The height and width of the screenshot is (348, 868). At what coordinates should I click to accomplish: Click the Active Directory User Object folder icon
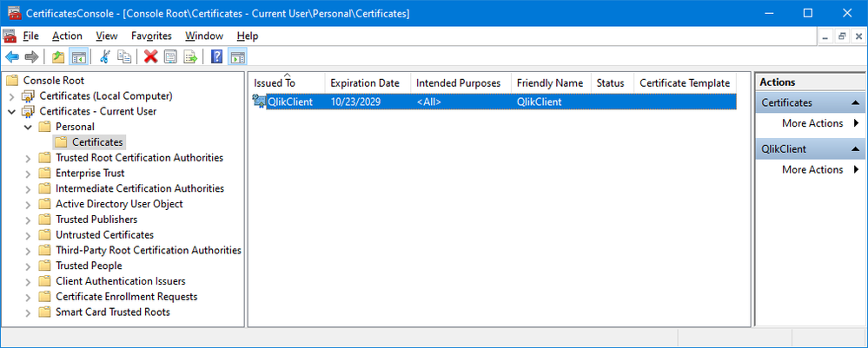pyautogui.click(x=45, y=204)
